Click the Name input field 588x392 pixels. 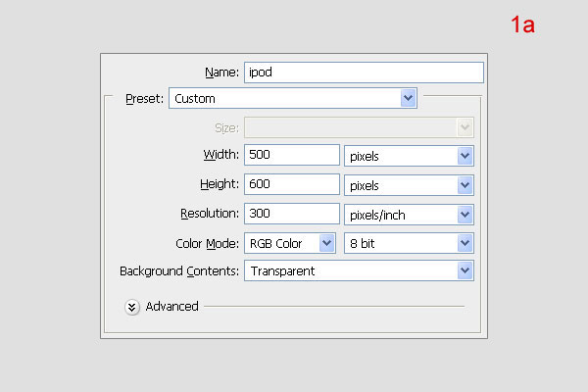click(364, 73)
